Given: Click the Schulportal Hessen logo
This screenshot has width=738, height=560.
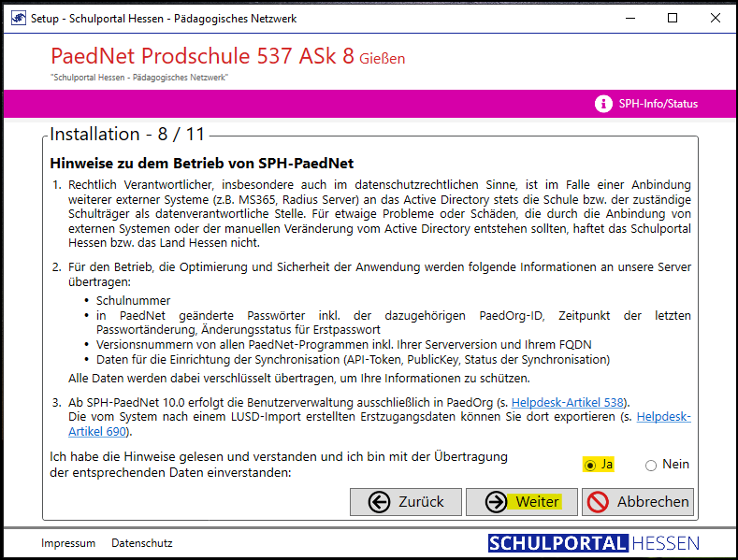Looking at the screenshot, I should (594, 543).
